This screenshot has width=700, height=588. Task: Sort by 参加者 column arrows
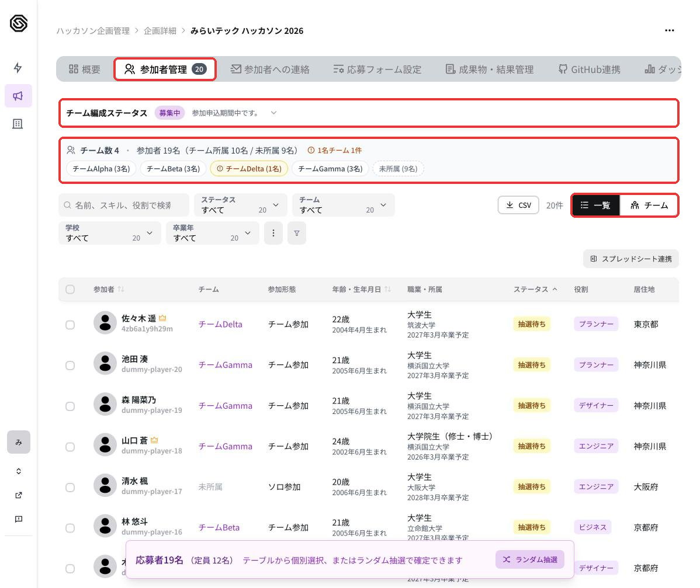click(x=121, y=289)
